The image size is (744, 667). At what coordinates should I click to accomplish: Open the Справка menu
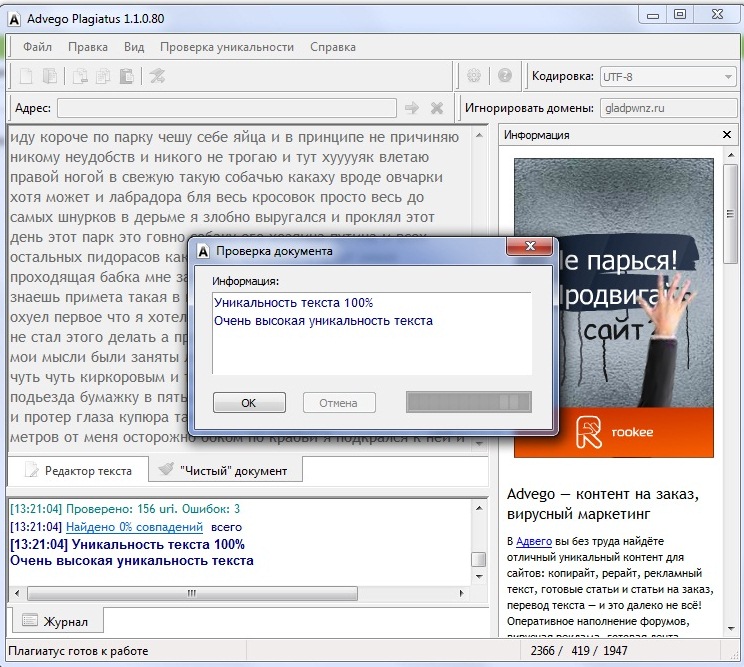tap(332, 47)
